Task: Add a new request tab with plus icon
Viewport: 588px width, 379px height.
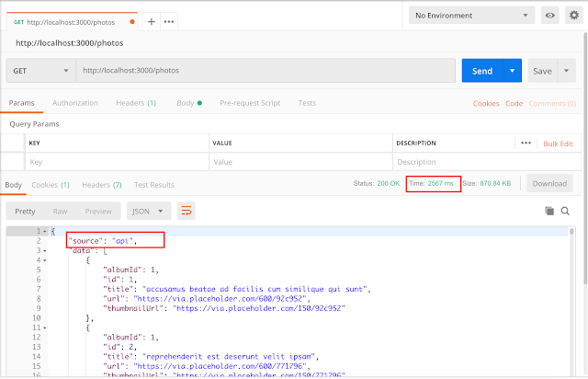Action: pyautogui.click(x=152, y=20)
